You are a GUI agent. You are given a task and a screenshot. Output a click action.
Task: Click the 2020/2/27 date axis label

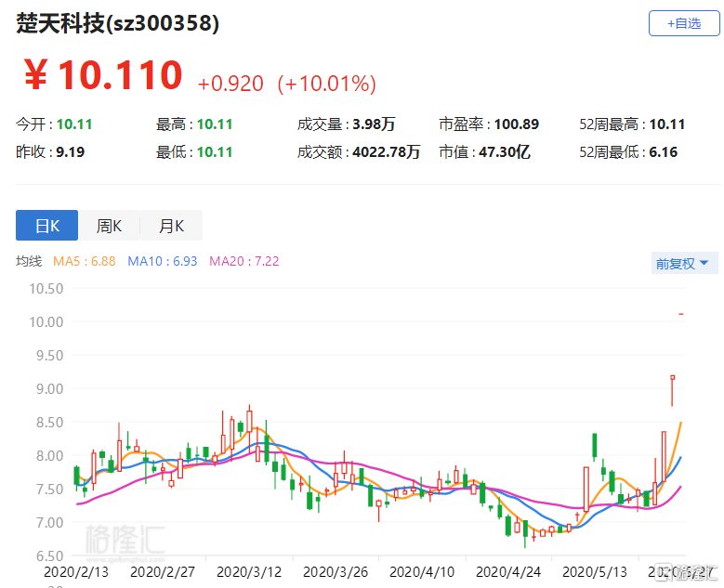[x=163, y=572]
